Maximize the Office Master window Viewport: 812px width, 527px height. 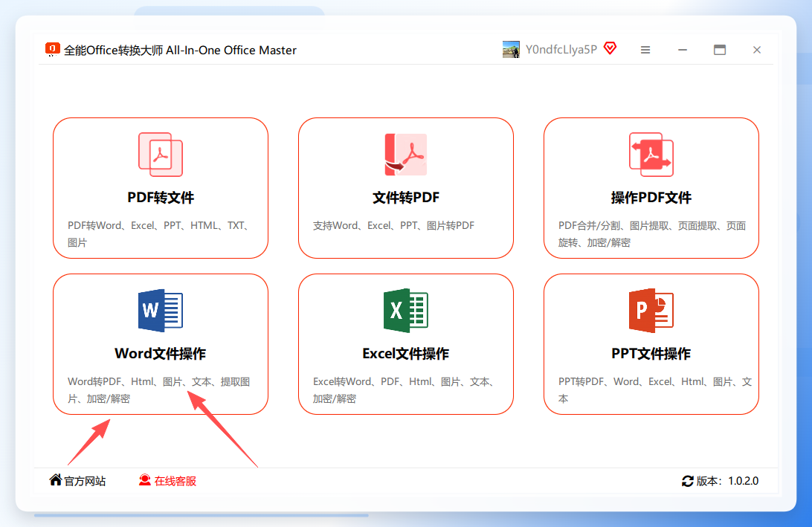pyautogui.click(x=720, y=50)
